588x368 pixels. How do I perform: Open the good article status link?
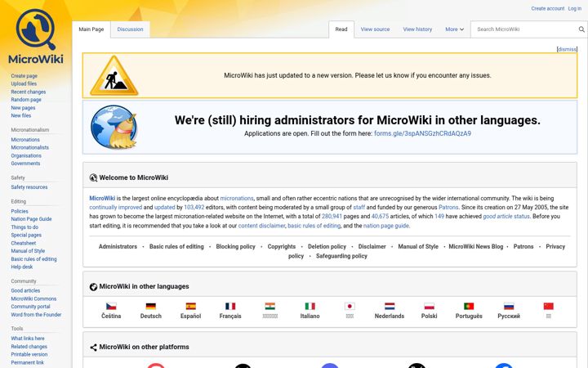point(506,216)
